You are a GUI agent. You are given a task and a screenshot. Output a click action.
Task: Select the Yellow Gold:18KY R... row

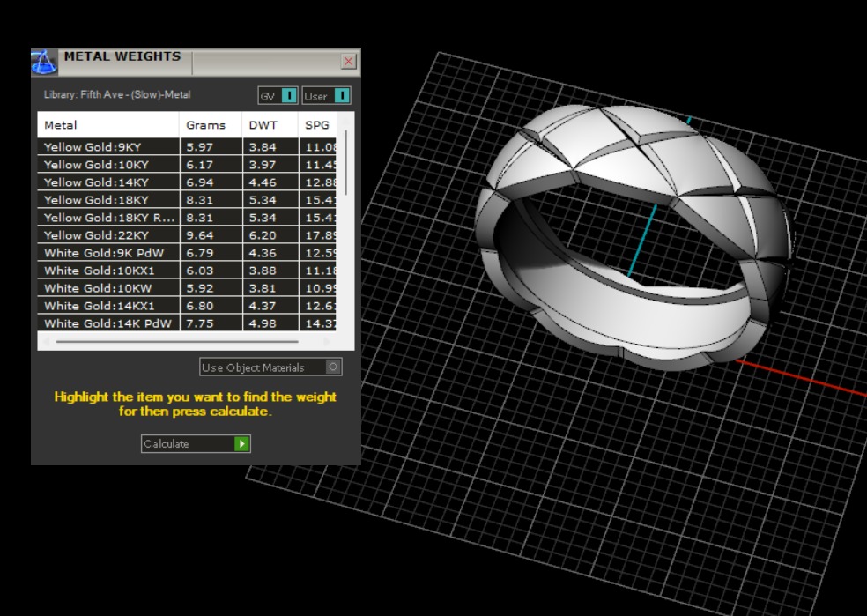[187, 218]
